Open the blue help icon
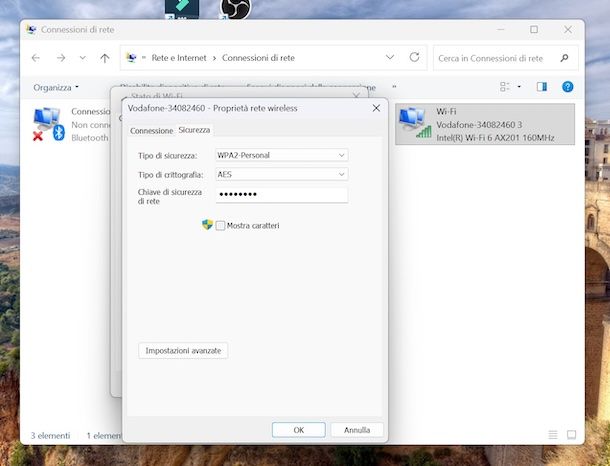Image resolution: width=610 pixels, height=466 pixels. 568,87
